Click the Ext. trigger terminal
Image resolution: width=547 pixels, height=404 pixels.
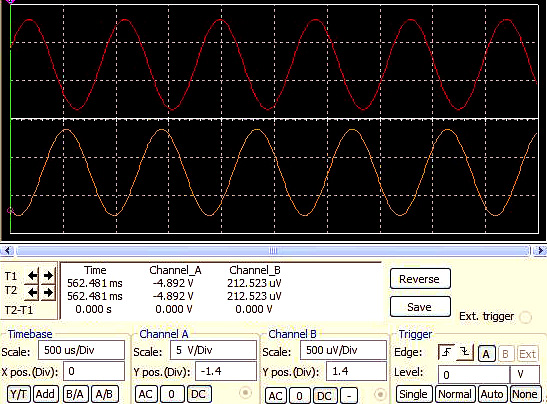coord(525,317)
